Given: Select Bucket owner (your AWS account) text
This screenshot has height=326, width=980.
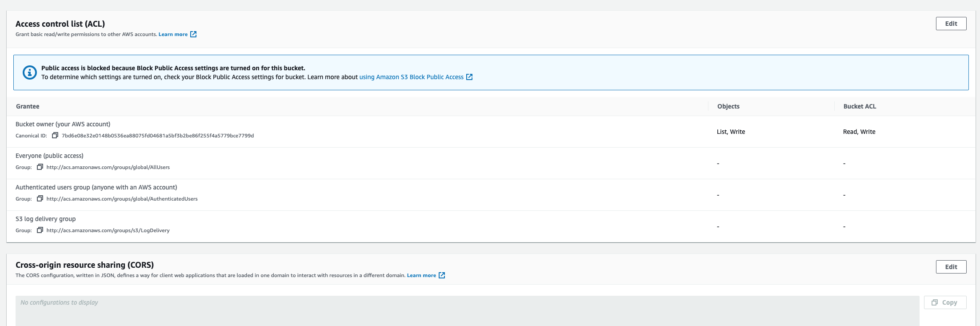Looking at the screenshot, I should click(x=63, y=124).
